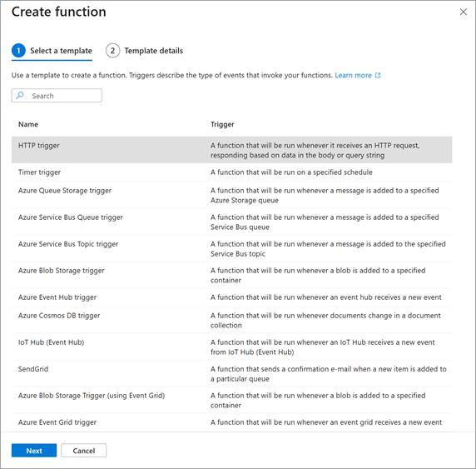The height and width of the screenshot is (469, 476).
Task: Click the Service Bus queue description text
Action: tap(325, 222)
